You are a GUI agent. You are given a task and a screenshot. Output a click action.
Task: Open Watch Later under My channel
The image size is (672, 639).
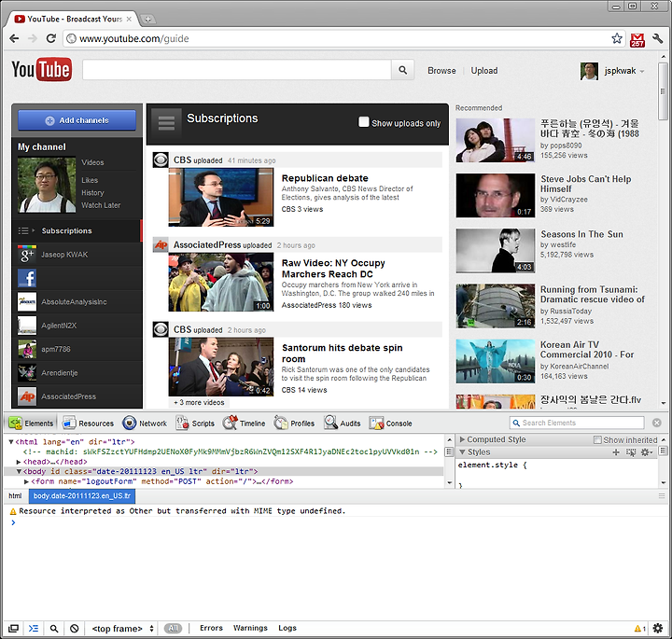tap(101, 205)
